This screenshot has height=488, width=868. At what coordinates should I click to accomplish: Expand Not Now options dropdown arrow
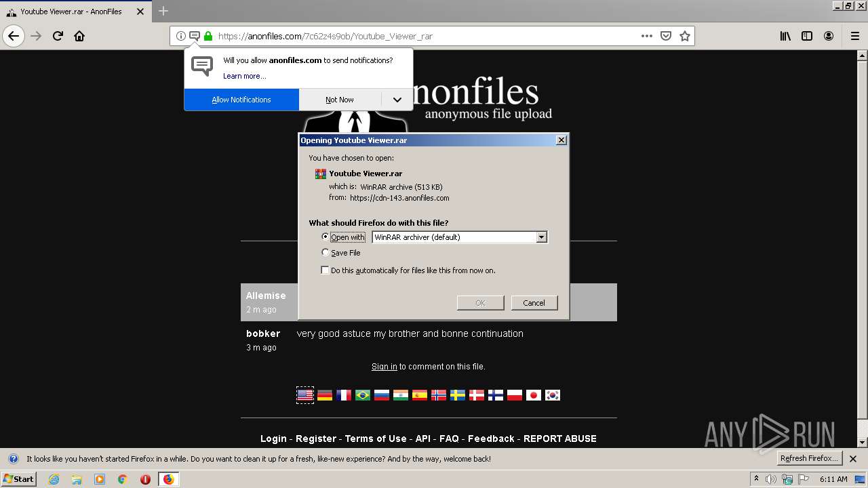coord(397,100)
